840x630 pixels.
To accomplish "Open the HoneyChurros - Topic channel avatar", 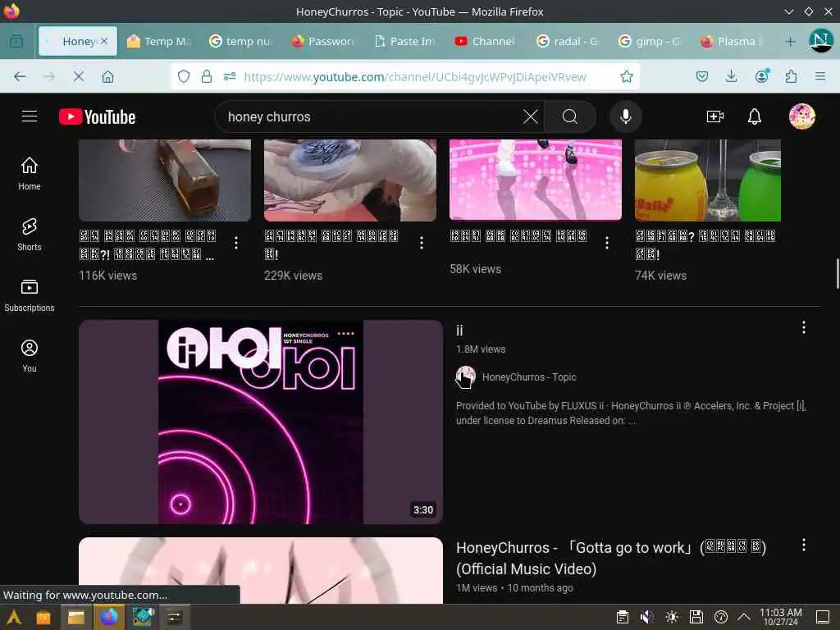I will (x=466, y=377).
